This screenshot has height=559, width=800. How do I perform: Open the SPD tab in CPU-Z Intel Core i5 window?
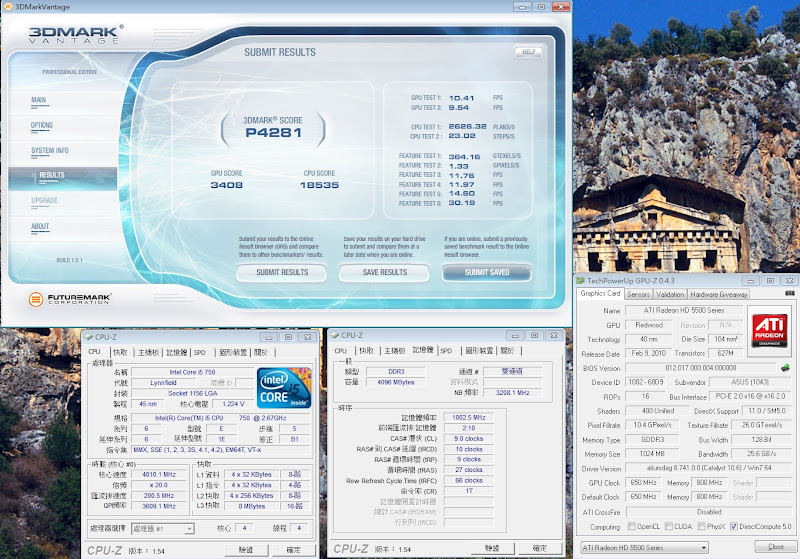coord(199,352)
